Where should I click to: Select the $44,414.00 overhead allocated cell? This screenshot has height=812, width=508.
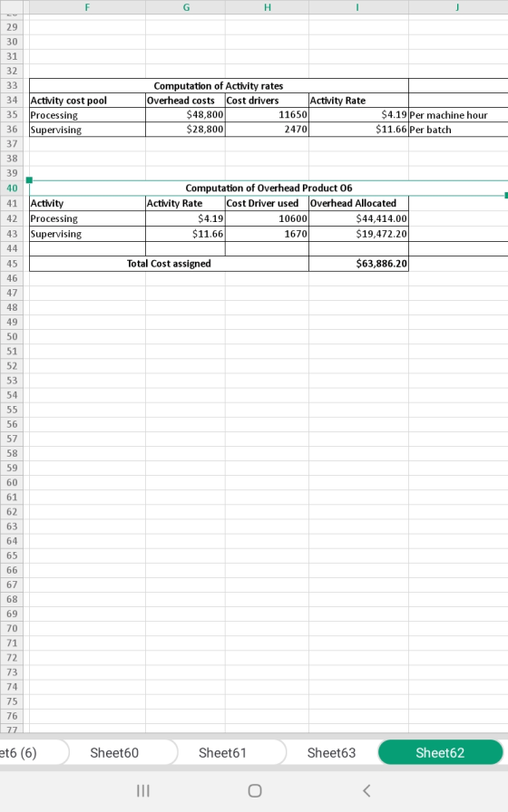[358, 218]
